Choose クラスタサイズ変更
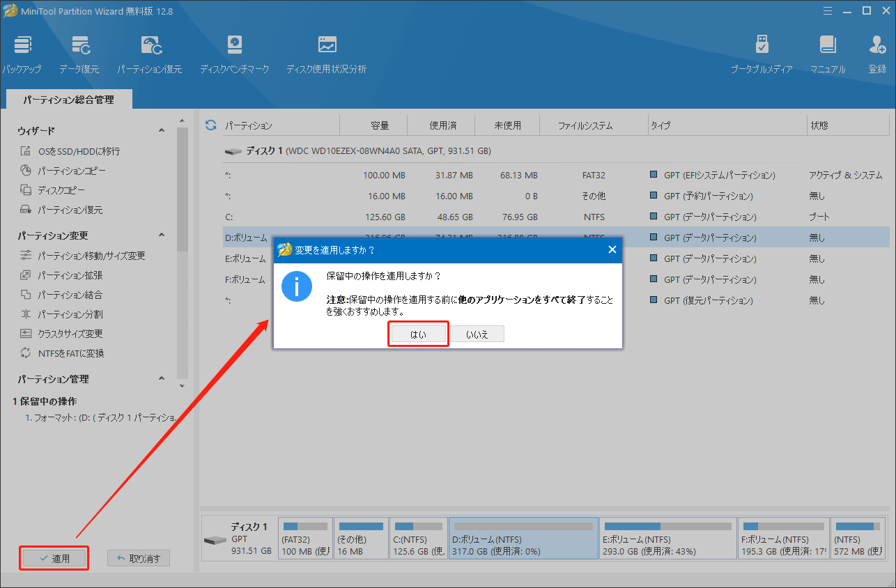This screenshot has height=588, width=896. click(61, 334)
